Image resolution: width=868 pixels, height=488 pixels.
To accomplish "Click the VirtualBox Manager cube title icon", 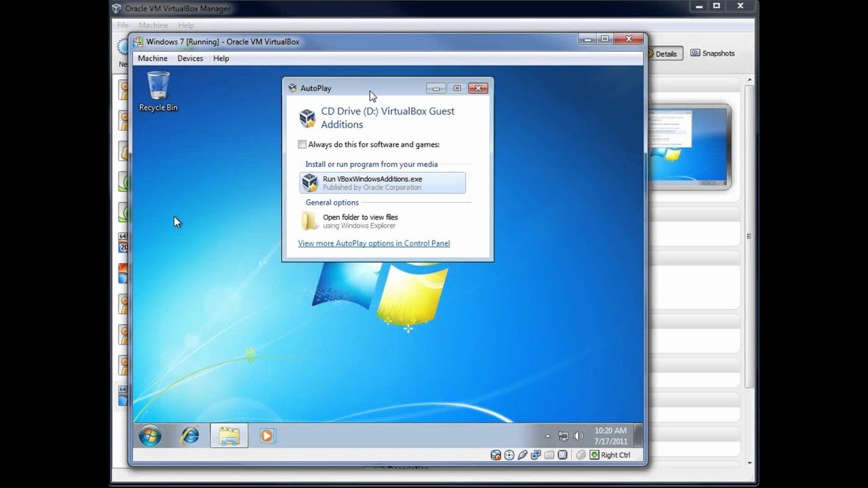I will [117, 8].
